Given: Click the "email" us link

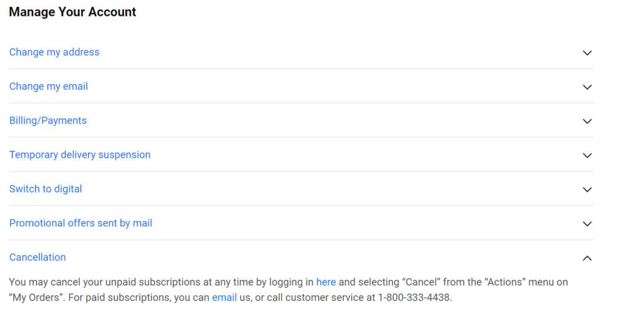Looking at the screenshot, I should point(224,298).
